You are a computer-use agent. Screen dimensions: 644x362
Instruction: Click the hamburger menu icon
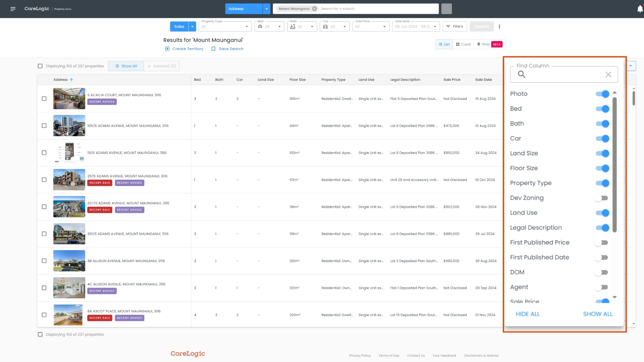click(x=13, y=9)
